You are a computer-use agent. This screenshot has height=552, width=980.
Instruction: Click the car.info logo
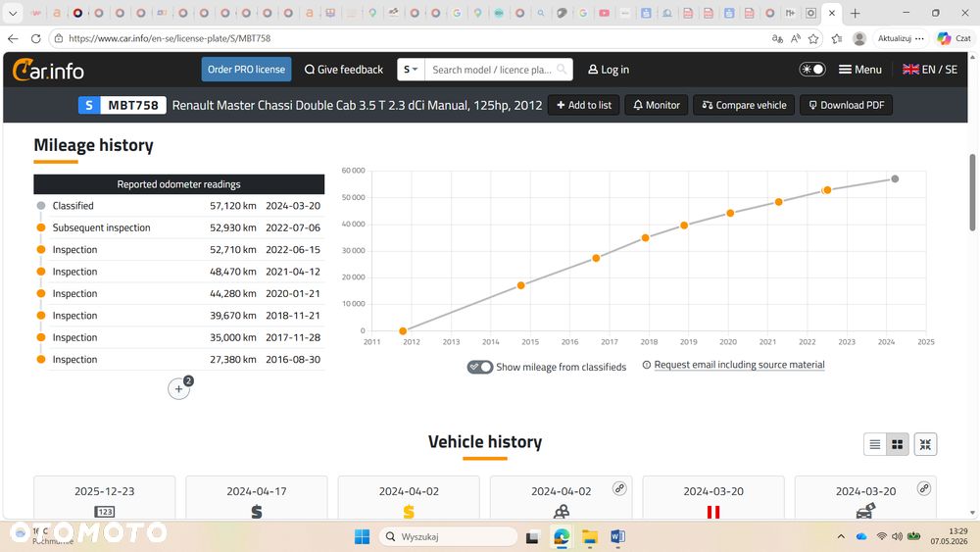[48, 70]
